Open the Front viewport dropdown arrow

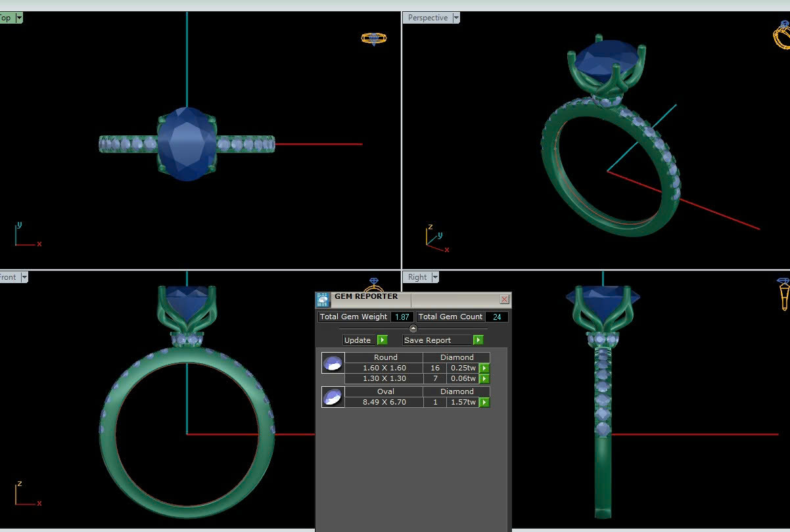coord(24,277)
